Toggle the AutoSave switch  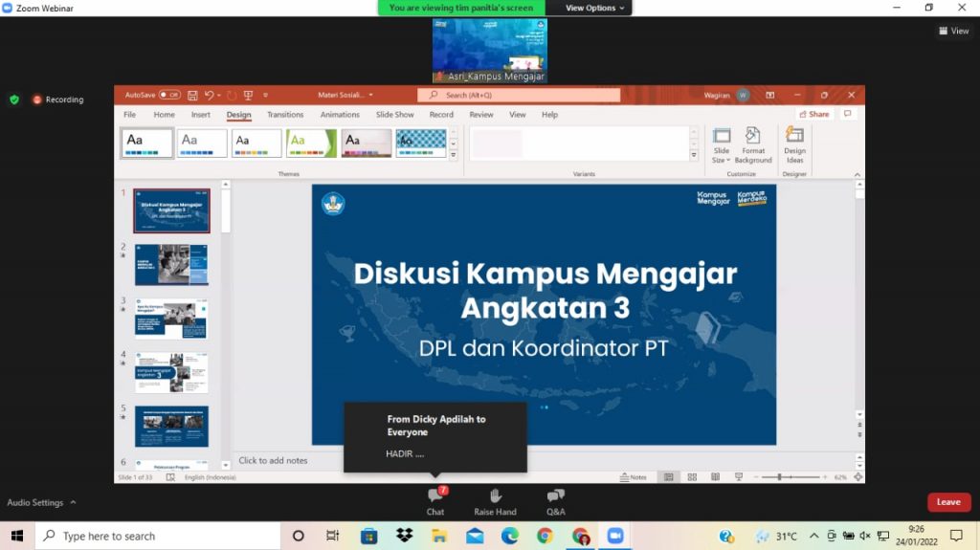pyautogui.click(x=169, y=95)
